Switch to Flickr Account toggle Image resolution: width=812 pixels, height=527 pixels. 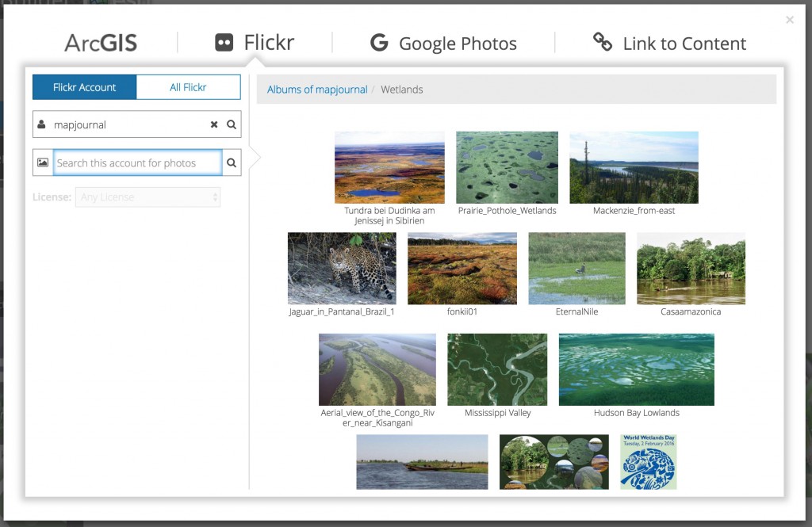tap(85, 87)
